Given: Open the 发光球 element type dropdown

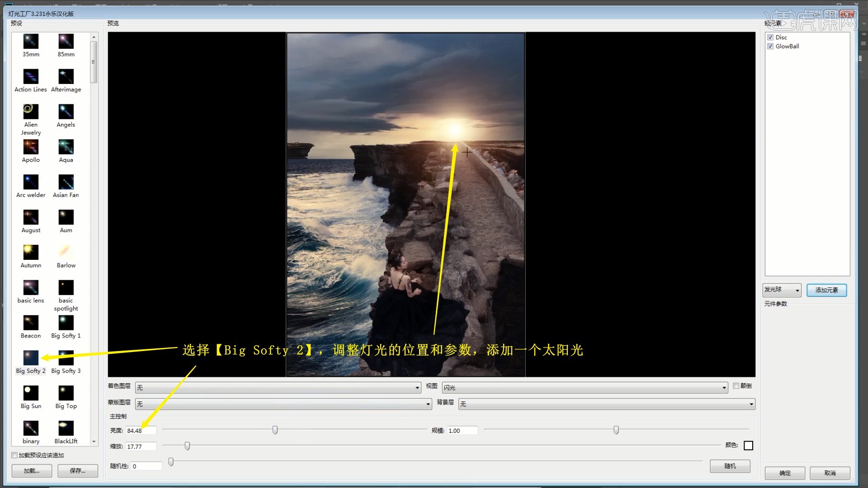Looking at the screenshot, I should point(782,290).
